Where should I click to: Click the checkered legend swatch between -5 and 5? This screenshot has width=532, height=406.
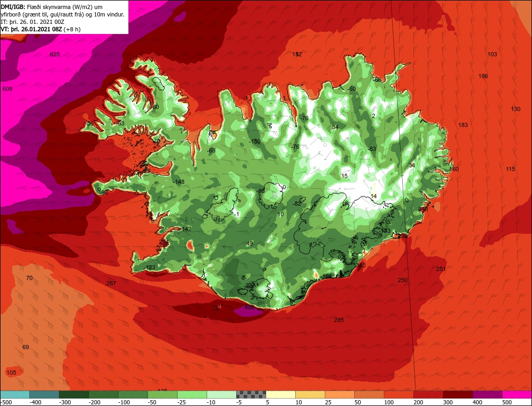251,394
